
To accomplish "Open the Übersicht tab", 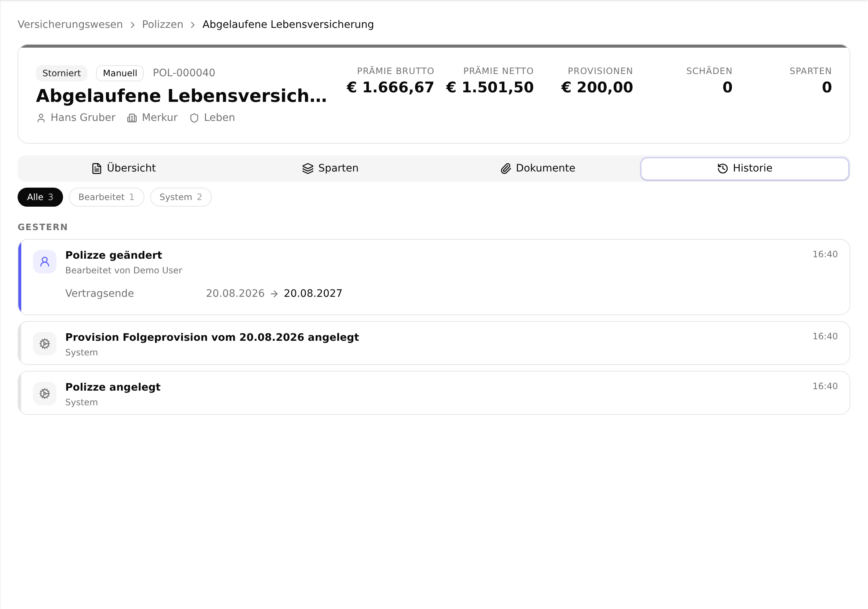I will point(124,168).
